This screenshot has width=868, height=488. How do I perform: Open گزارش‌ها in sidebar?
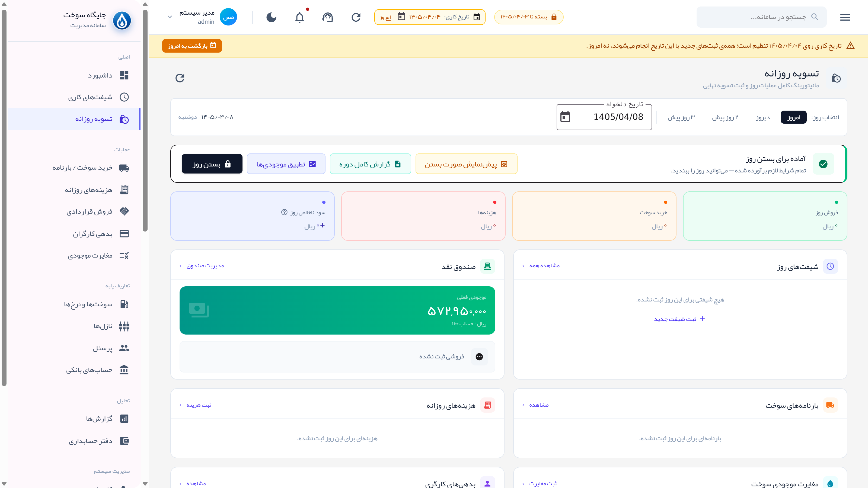pos(74,419)
